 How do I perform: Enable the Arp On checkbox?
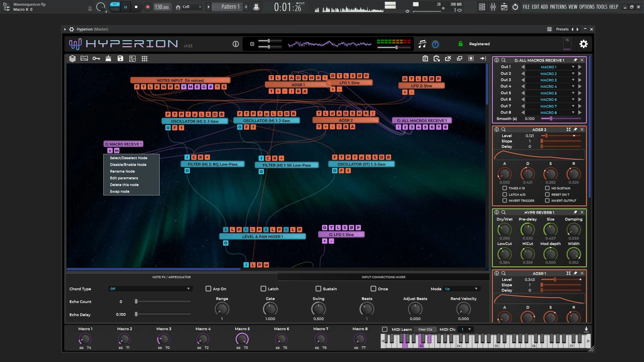tap(208, 289)
